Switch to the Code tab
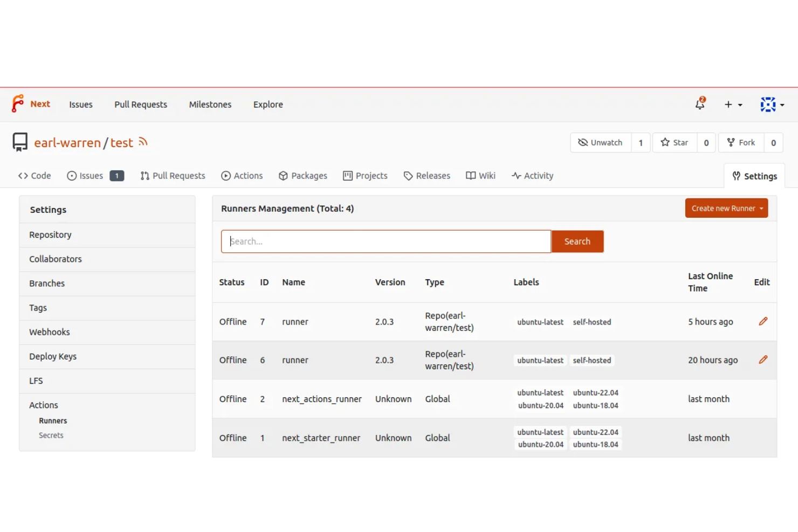The width and height of the screenshot is (798, 532). point(35,176)
